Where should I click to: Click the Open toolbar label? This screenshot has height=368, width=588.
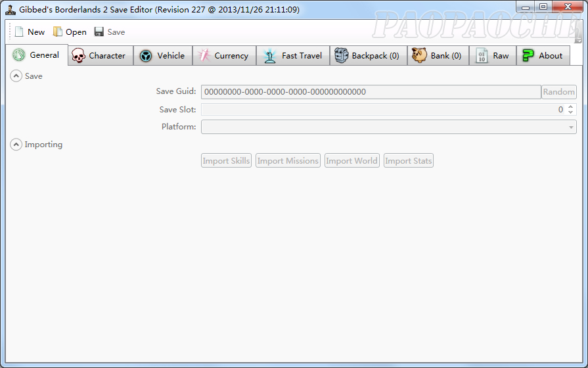point(76,32)
